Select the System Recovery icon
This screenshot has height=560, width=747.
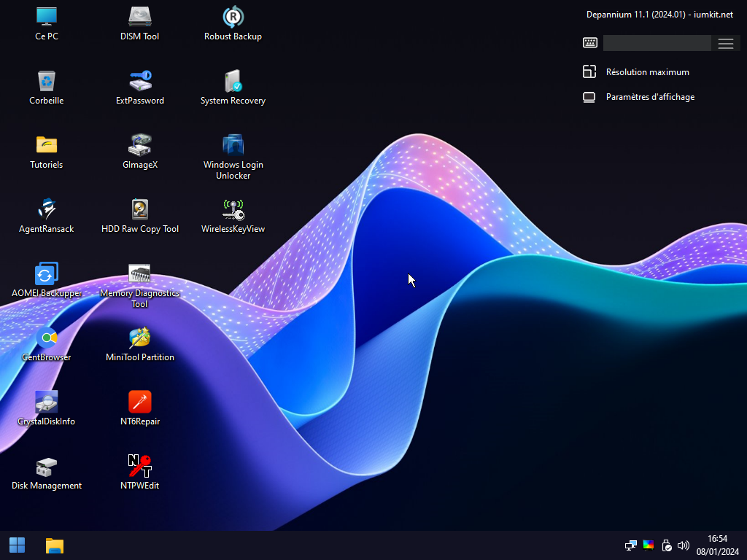(x=233, y=87)
